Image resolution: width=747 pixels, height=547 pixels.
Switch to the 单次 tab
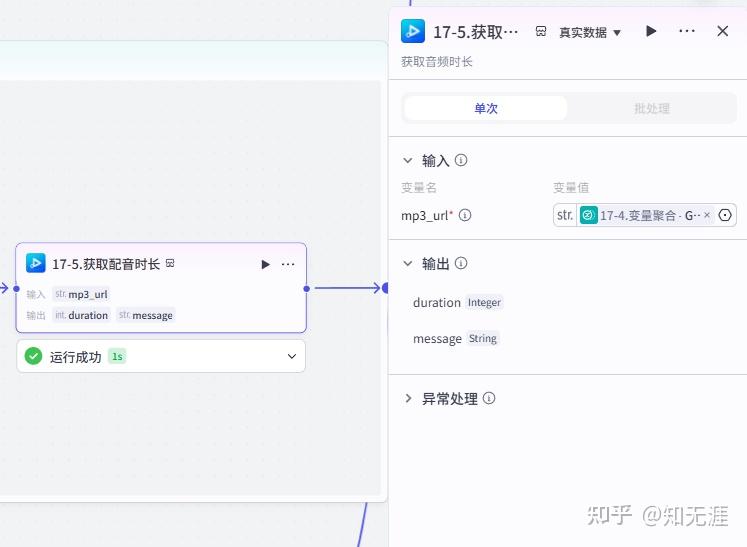pos(486,108)
